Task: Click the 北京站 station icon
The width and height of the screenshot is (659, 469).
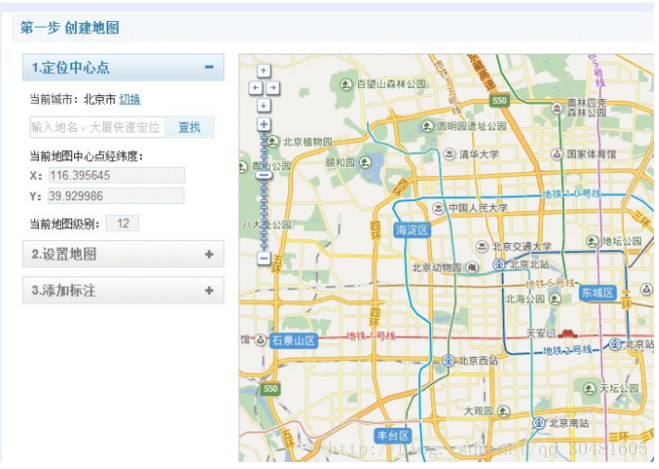Action: [615, 344]
